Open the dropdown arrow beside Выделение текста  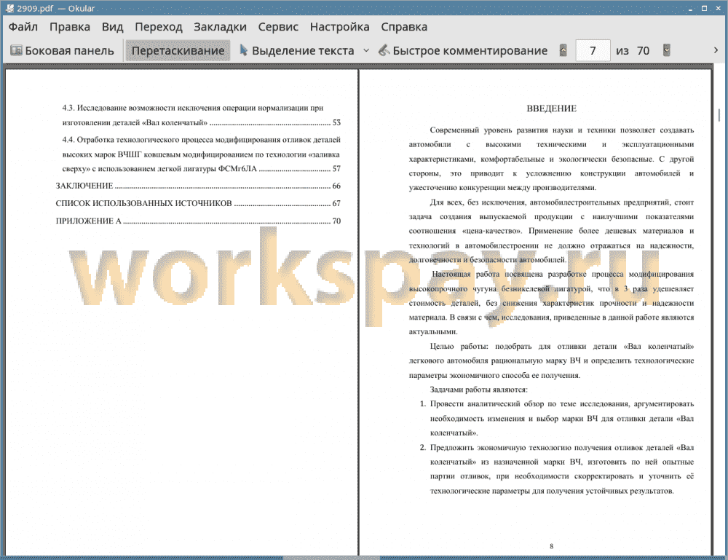click(366, 51)
